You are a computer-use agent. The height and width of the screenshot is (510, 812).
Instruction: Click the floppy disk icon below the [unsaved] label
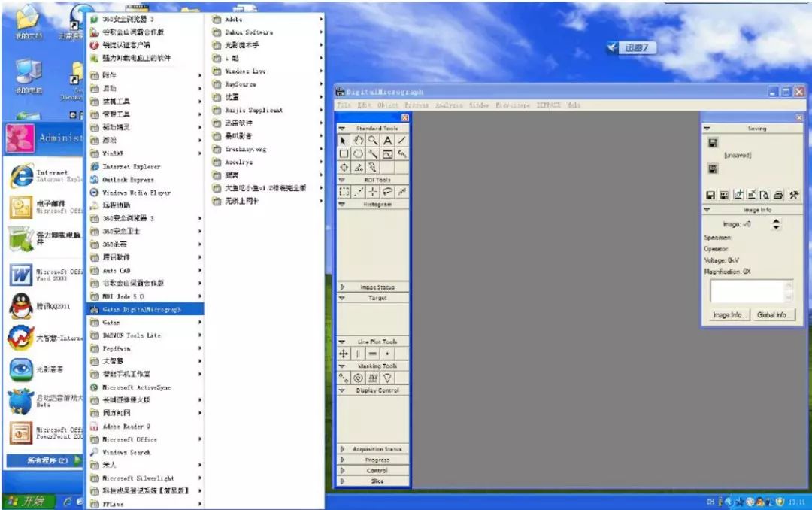point(713,168)
